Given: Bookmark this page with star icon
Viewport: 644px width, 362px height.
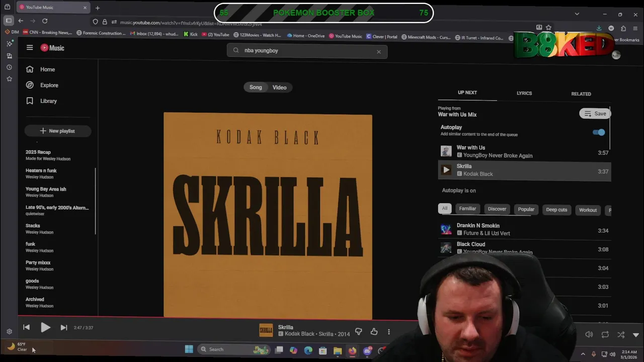Looking at the screenshot, I should 548,28.
